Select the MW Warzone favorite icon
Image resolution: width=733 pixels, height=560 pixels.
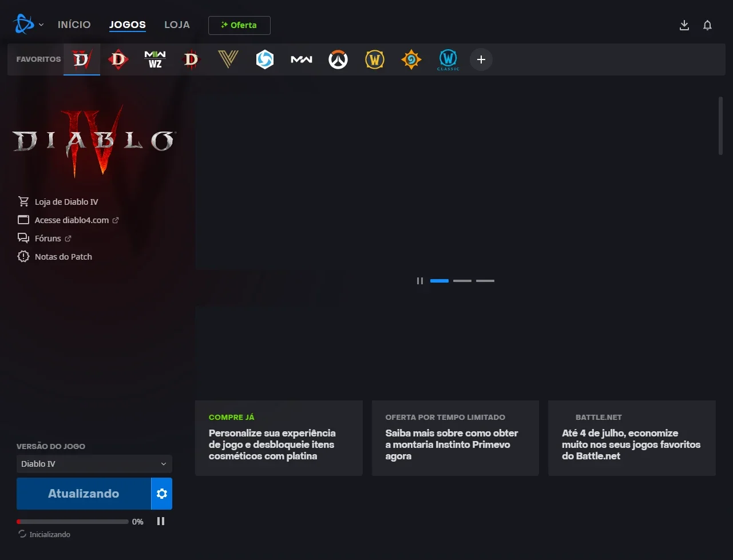pyautogui.click(x=155, y=59)
